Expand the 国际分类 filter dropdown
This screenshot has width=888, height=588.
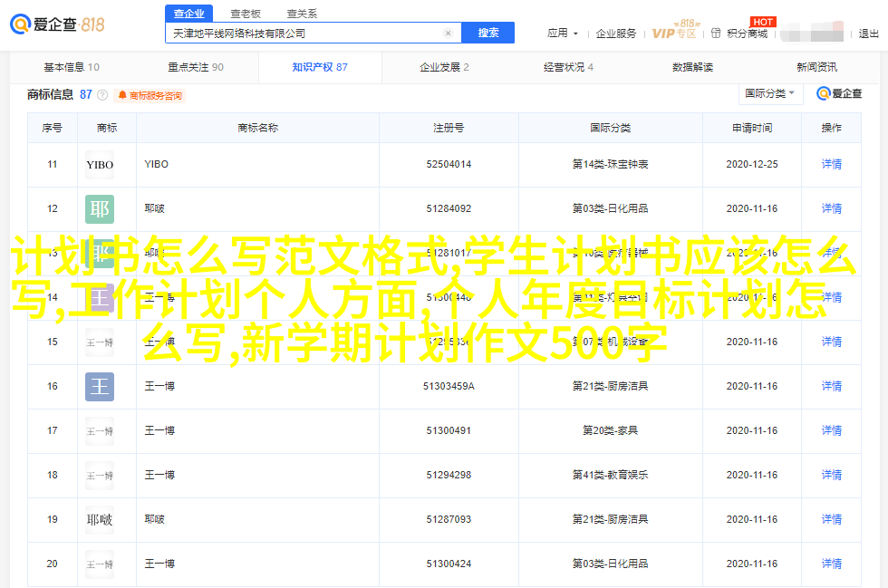769,93
